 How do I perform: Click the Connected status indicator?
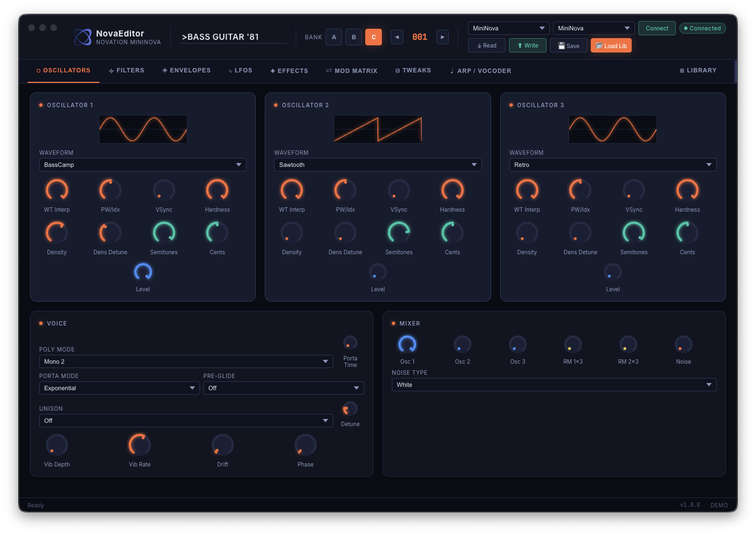pos(702,28)
